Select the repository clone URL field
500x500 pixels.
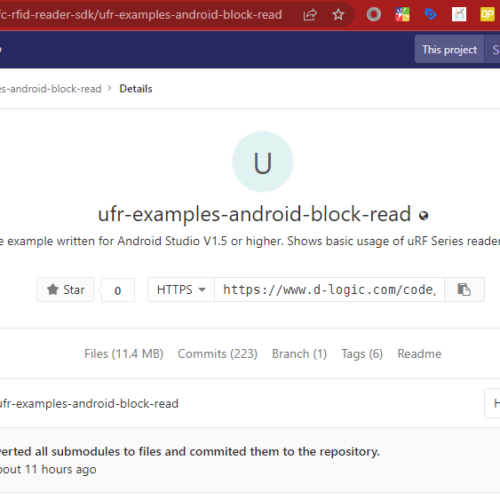(x=329, y=289)
